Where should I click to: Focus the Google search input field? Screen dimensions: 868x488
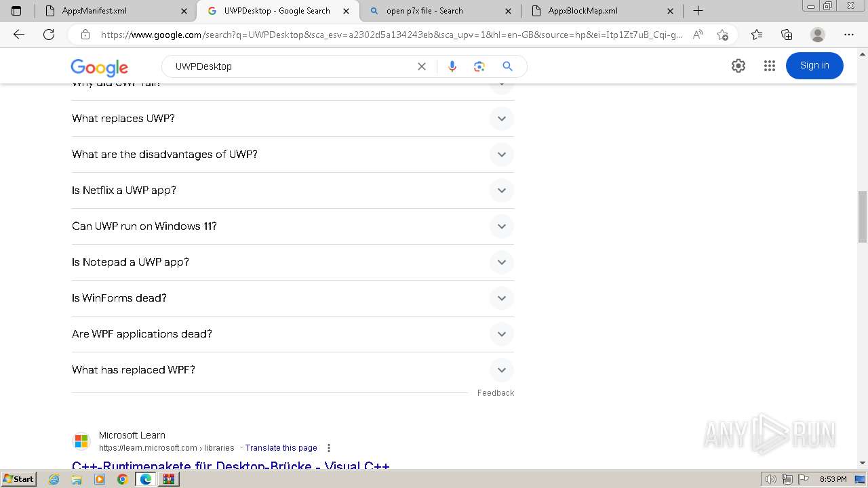pos(292,66)
